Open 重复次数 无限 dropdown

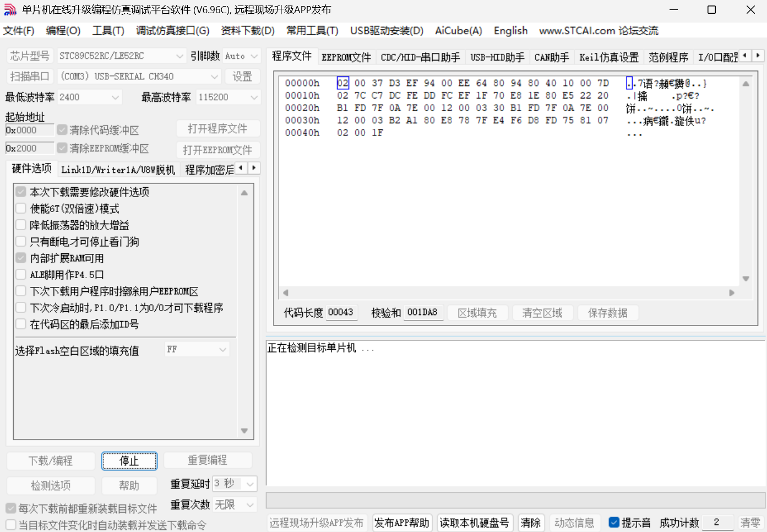235,504
